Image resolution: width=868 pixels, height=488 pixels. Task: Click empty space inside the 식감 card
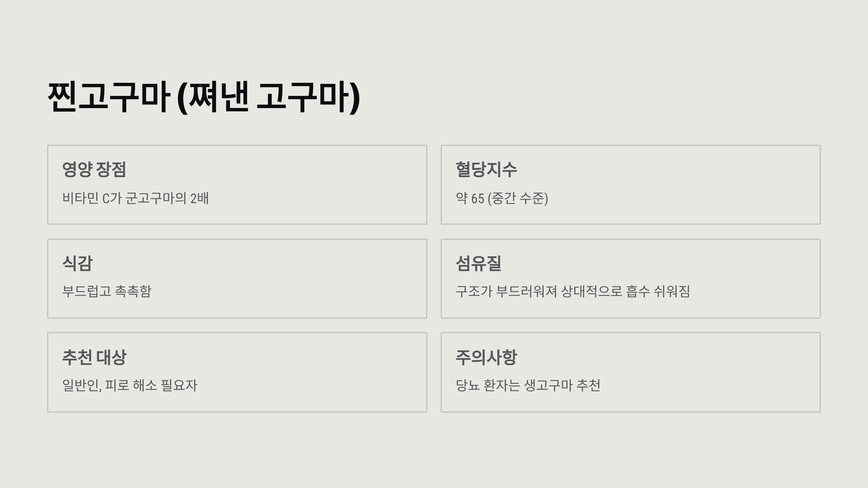click(x=289, y=278)
